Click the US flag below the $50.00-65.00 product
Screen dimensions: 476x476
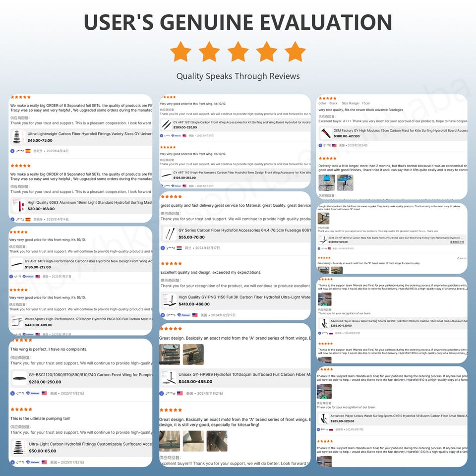coord(44,462)
